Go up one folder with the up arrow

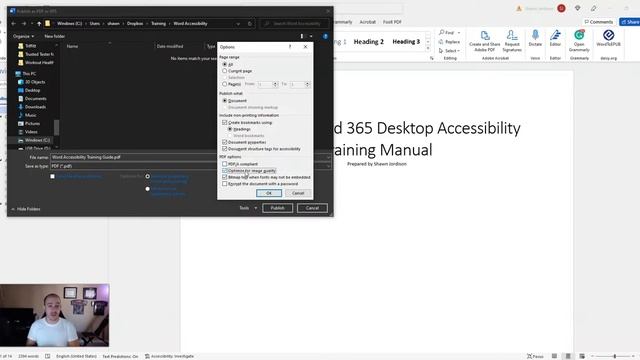tap(39, 24)
